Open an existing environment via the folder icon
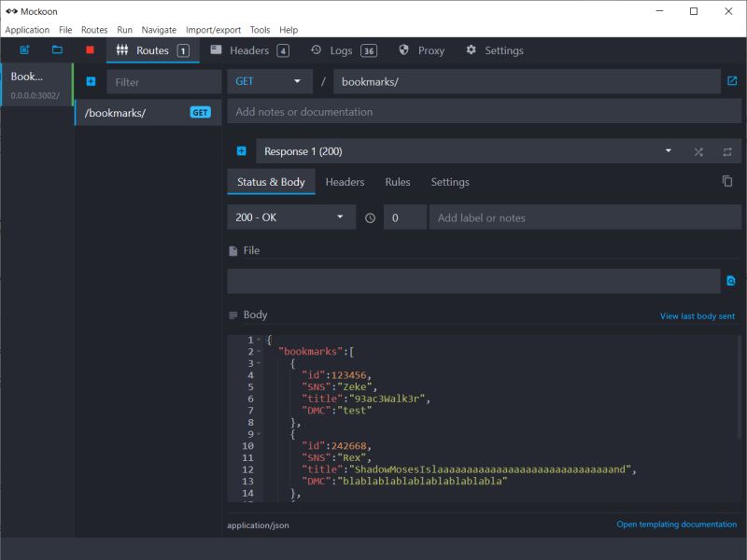Screen dimensions: 747x560 pyautogui.click(x=58, y=49)
